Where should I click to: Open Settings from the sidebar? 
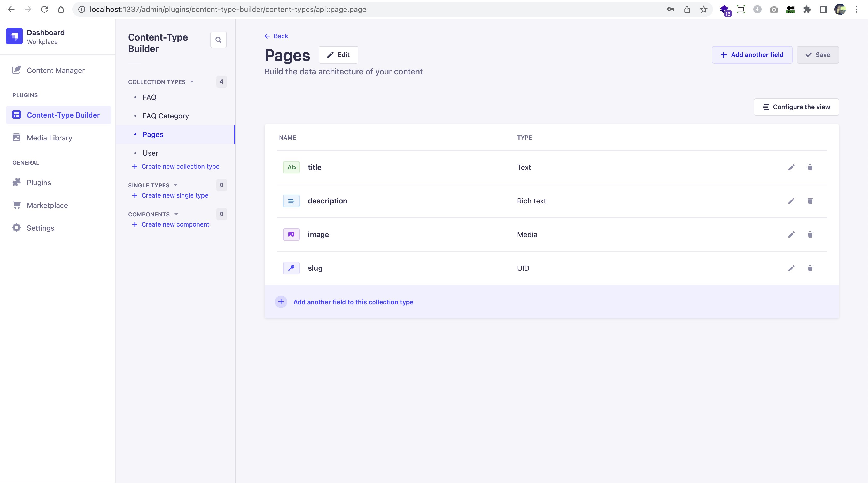(x=41, y=228)
